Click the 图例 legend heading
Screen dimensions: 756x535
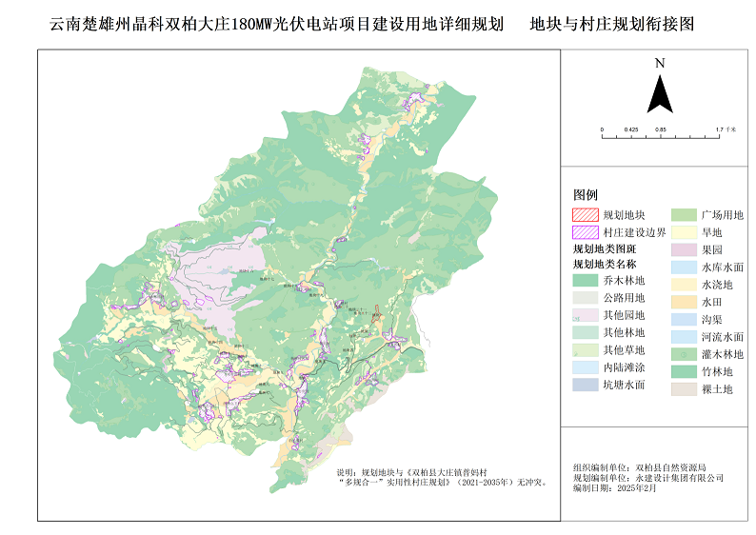click(x=586, y=194)
